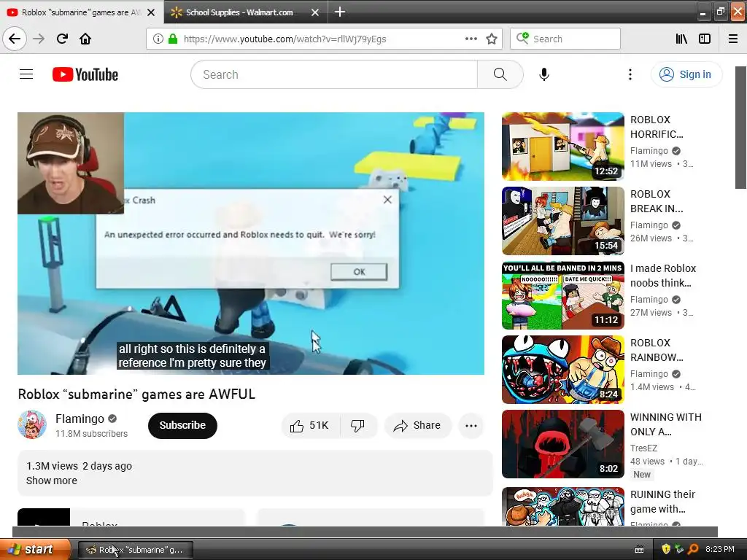Open the YouTube guide hamburger menu

[x=26, y=74]
